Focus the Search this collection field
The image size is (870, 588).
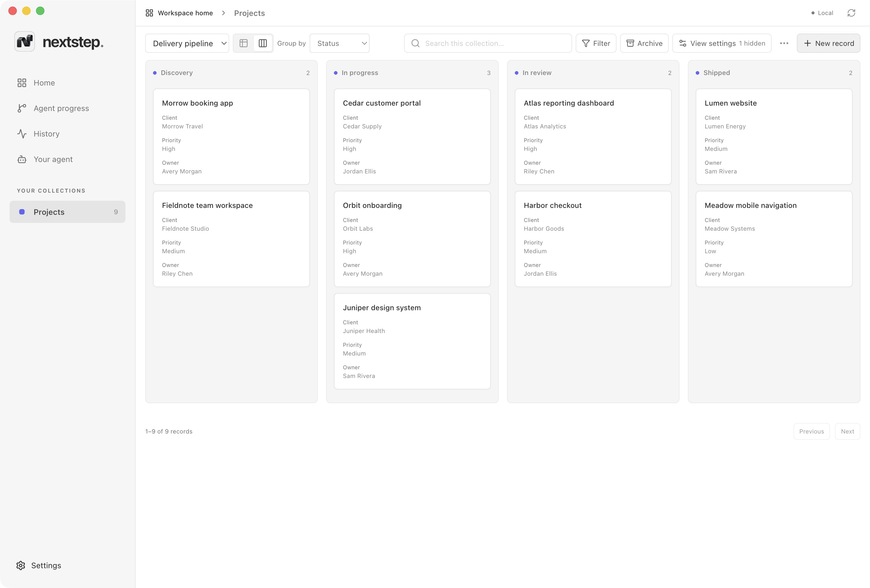[488, 43]
